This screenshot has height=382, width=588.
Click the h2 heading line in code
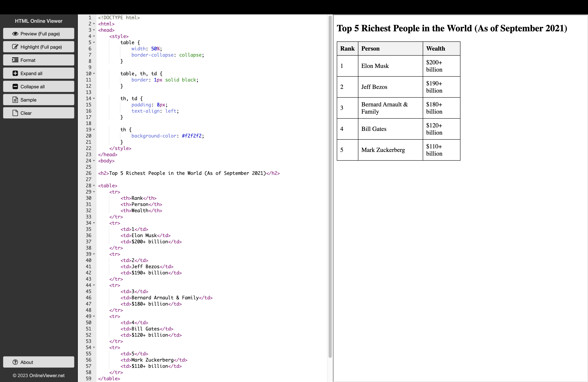[x=189, y=173]
